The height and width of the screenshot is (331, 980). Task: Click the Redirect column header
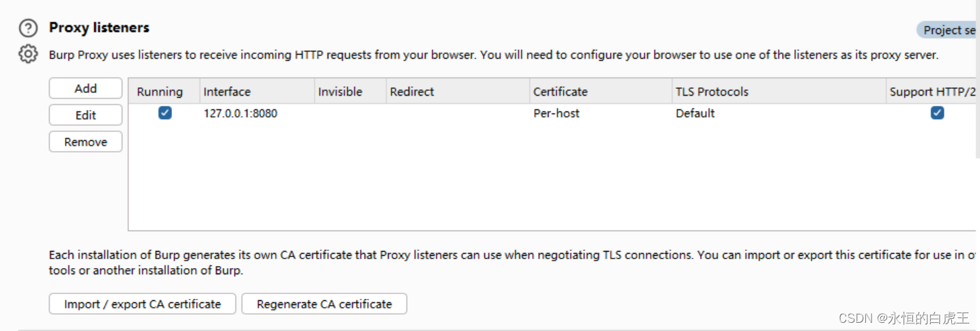pyautogui.click(x=458, y=92)
